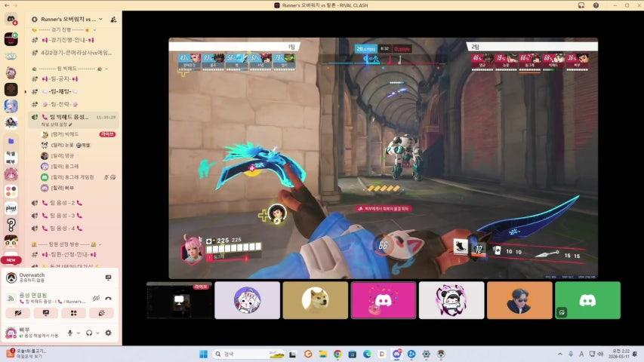The image size is (644, 362).
Task: Open headphone output options arrow
Action: point(97,333)
